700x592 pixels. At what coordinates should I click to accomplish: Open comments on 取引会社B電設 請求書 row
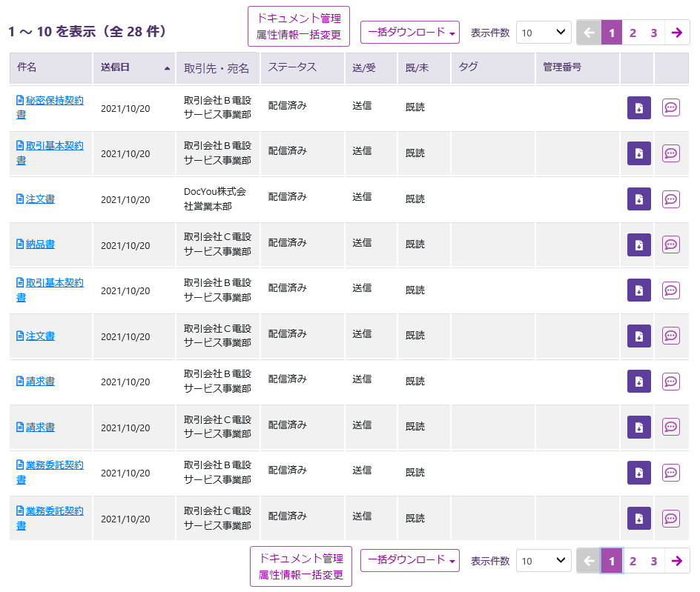[x=670, y=381]
